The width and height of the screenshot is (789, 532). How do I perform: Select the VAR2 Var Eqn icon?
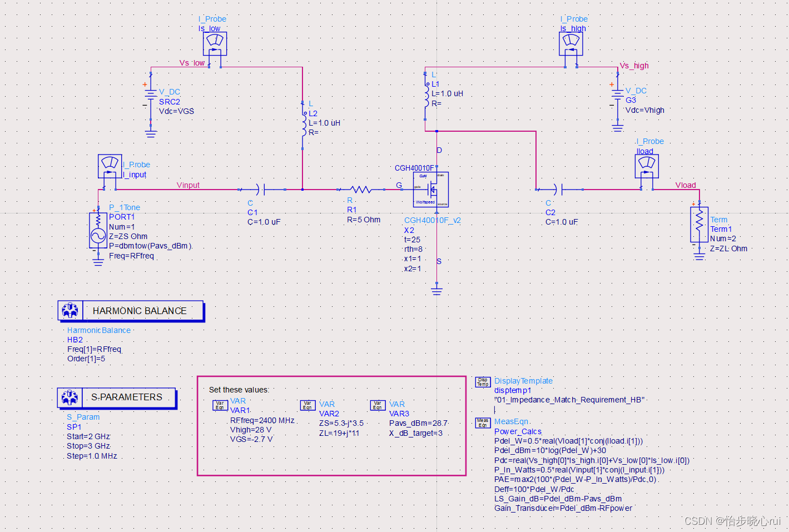click(307, 405)
